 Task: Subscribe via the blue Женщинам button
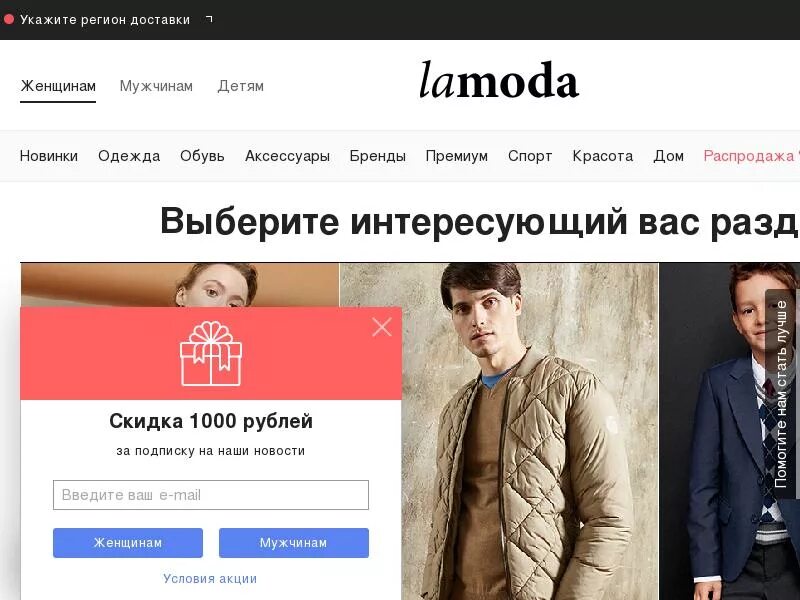pyautogui.click(x=128, y=543)
